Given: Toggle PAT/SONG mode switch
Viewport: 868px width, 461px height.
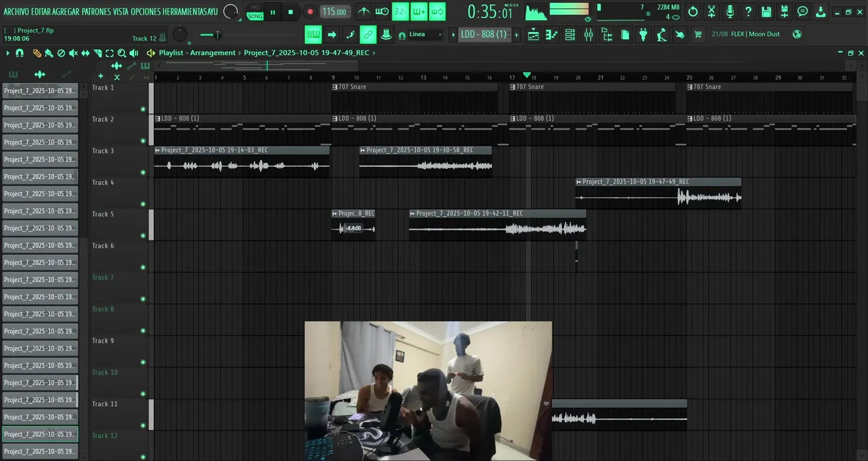Looking at the screenshot, I should click(255, 12).
